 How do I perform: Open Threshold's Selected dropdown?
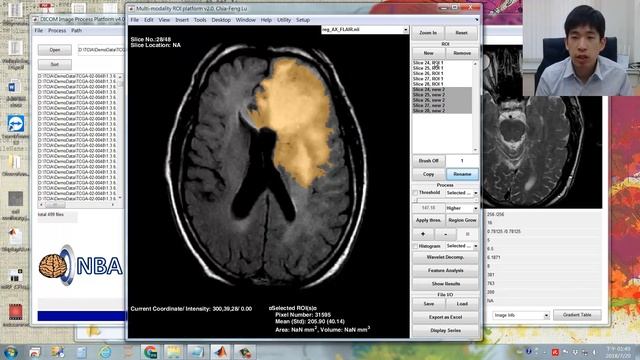(462, 193)
